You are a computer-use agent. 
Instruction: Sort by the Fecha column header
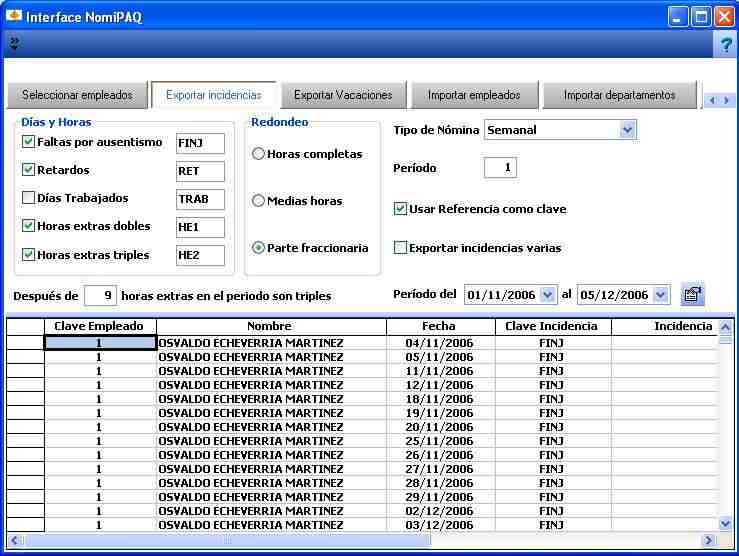point(441,326)
